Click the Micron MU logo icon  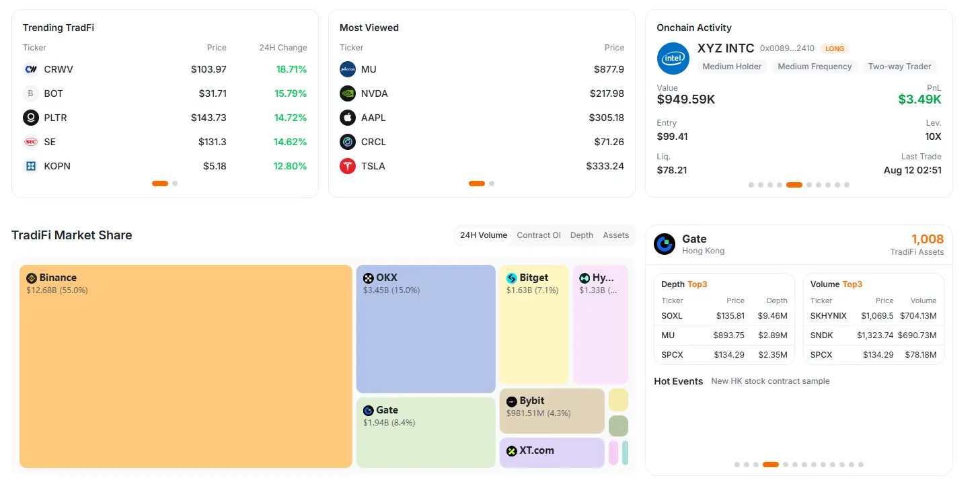tap(348, 69)
